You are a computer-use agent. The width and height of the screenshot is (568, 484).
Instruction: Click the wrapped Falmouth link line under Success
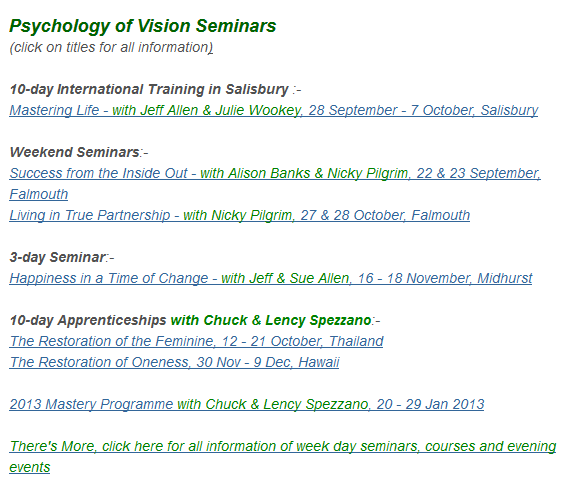click(x=39, y=194)
